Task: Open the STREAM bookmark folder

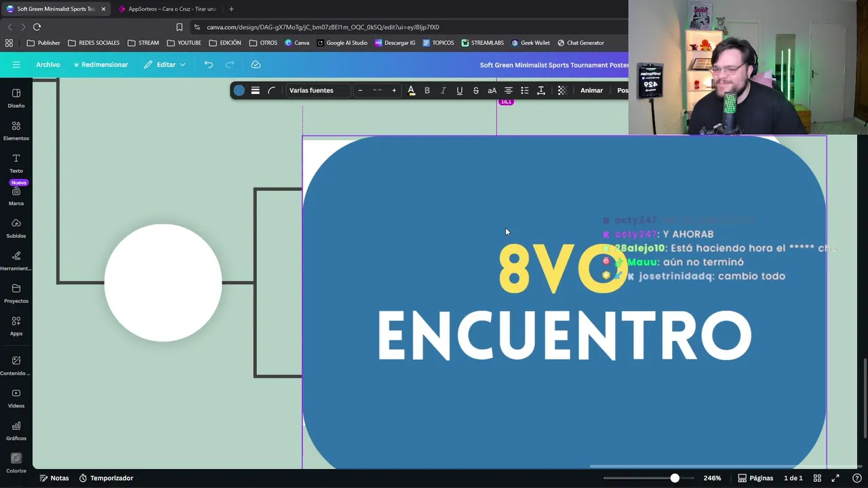Action: (x=142, y=43)
